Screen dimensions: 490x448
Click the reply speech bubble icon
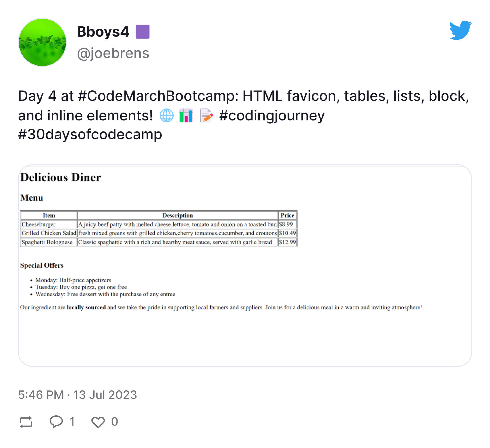[56, 422]
